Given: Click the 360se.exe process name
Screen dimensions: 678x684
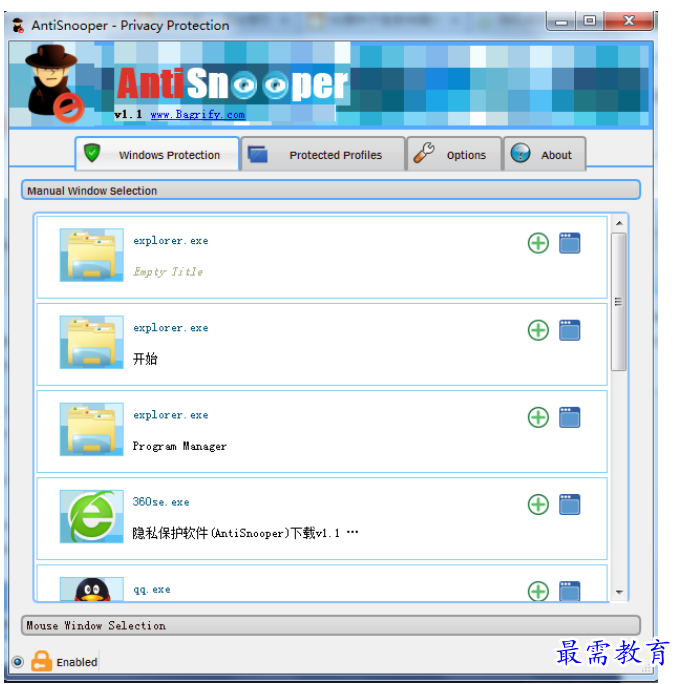Looking at the screenshot, I should (161, 502).
